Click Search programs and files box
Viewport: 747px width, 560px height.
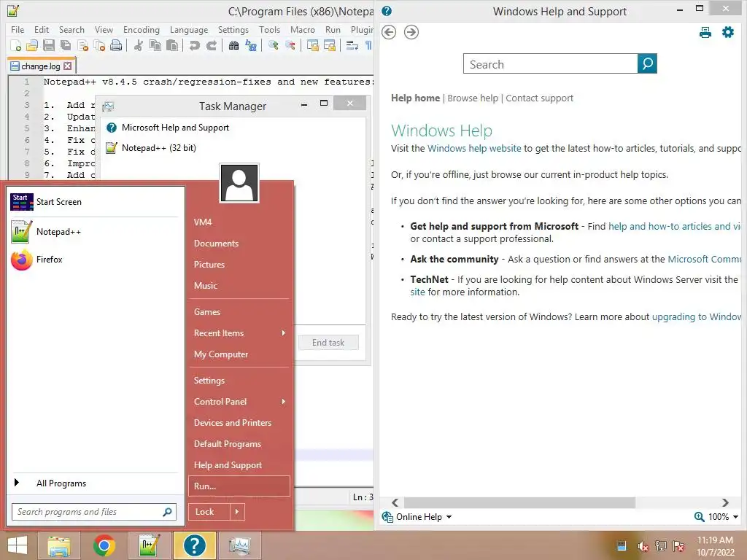click(94, 512)
